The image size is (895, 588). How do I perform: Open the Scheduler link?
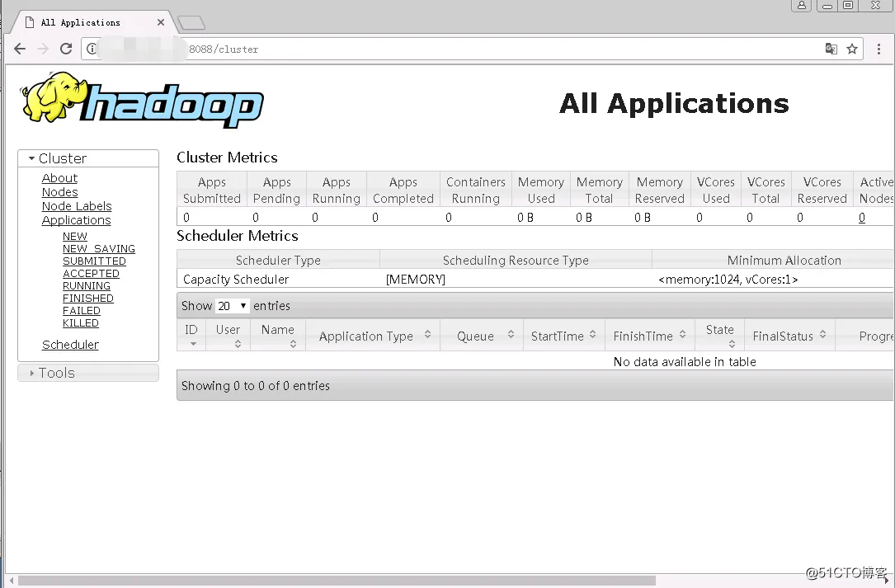point(70,345)
